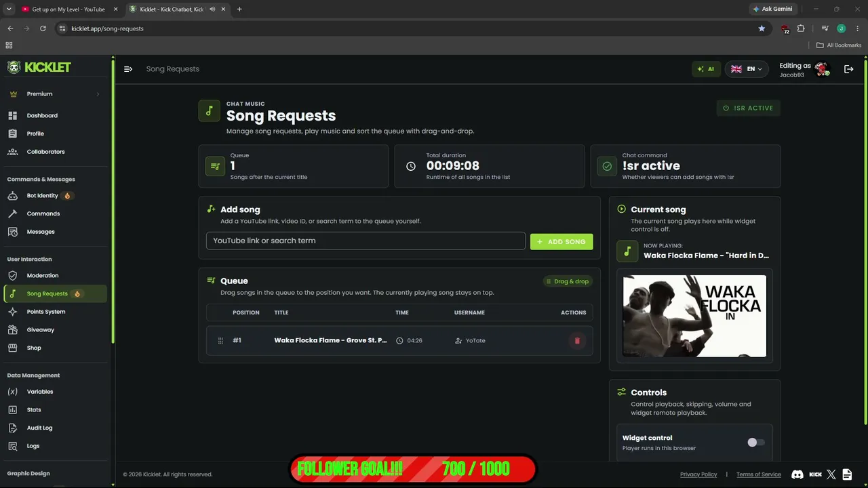Collapse the sidebar with the menu icon
Viewport: 868px width, 488px height.
pyautogui.click(x=128, y=69)
